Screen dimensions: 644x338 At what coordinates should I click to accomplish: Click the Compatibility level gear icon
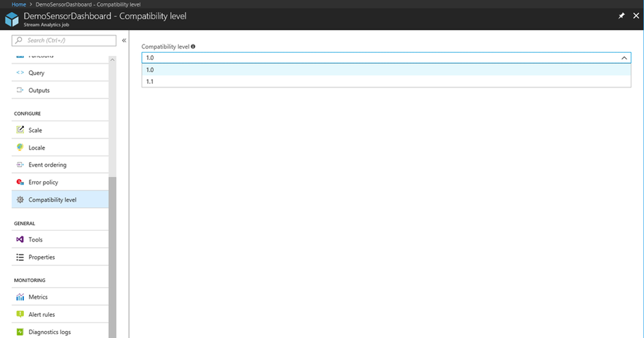20,200
